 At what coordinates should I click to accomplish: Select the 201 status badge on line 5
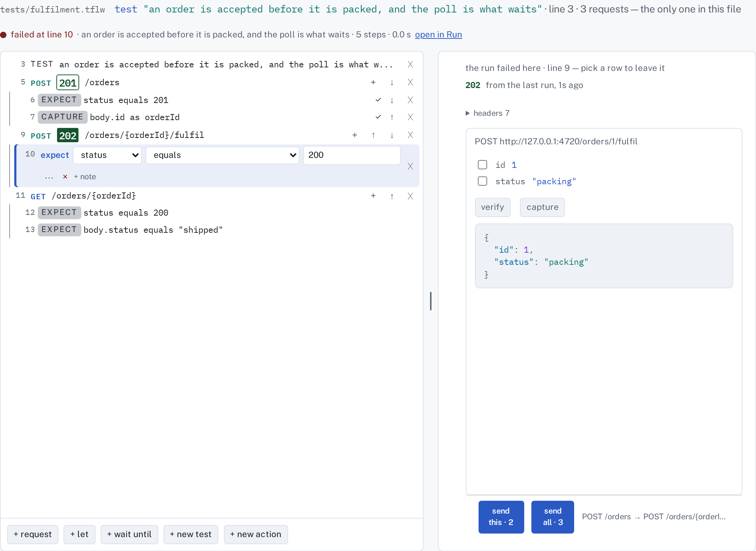[68, 83]
